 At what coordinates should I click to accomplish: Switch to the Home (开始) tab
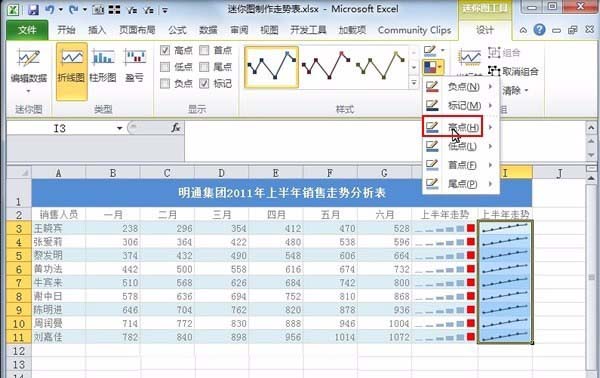(66, 30)
